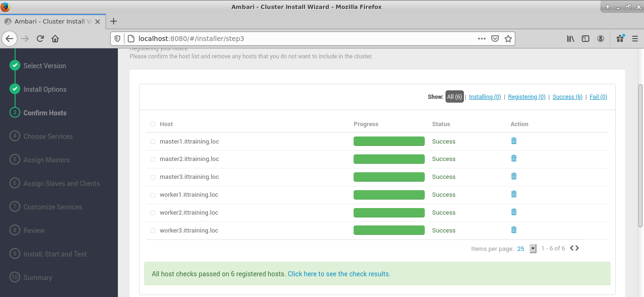Open the items per page dropdown
This screenshot has width=644, height=297.
click(533, 249)
